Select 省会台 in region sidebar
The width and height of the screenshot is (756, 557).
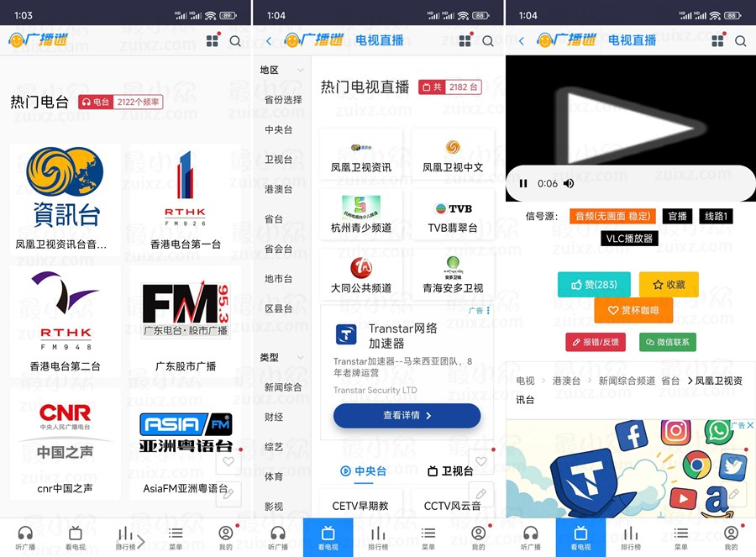278,250
